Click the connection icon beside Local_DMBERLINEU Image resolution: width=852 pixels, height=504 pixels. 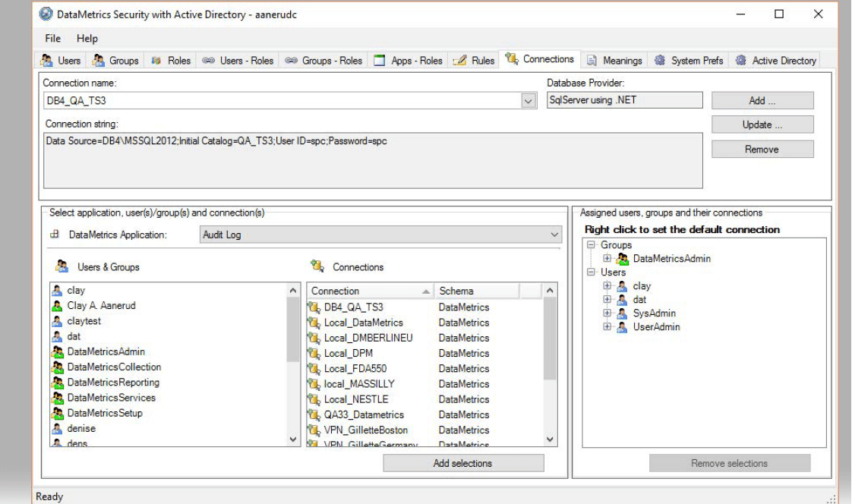coord(314,338)
